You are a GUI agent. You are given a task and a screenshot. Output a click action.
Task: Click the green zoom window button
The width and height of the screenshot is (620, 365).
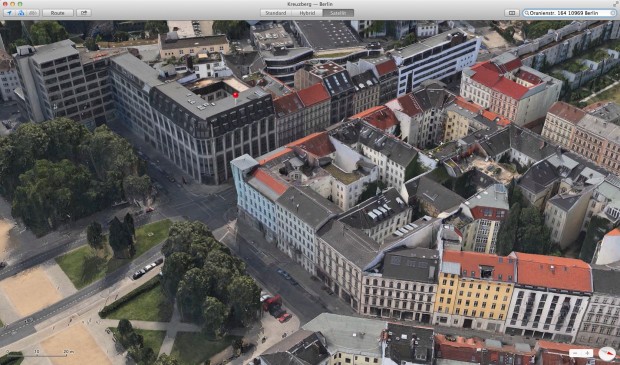pos(20,4)
